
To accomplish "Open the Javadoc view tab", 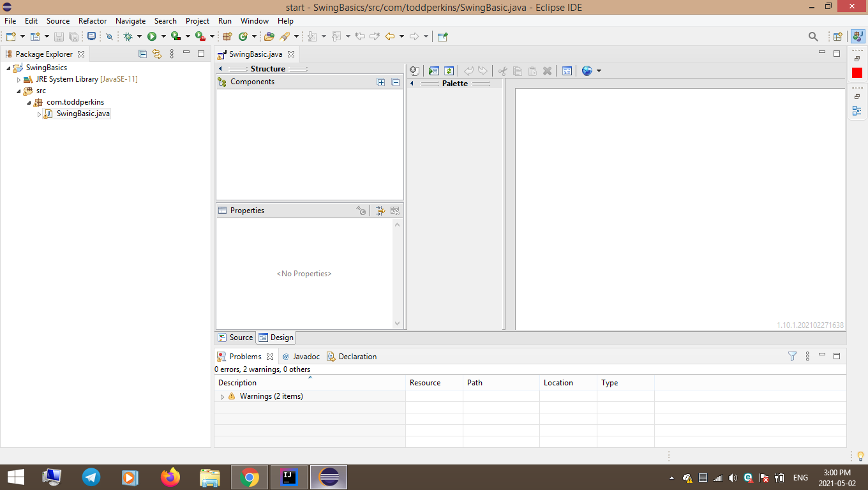I will (x=301, y=357).
